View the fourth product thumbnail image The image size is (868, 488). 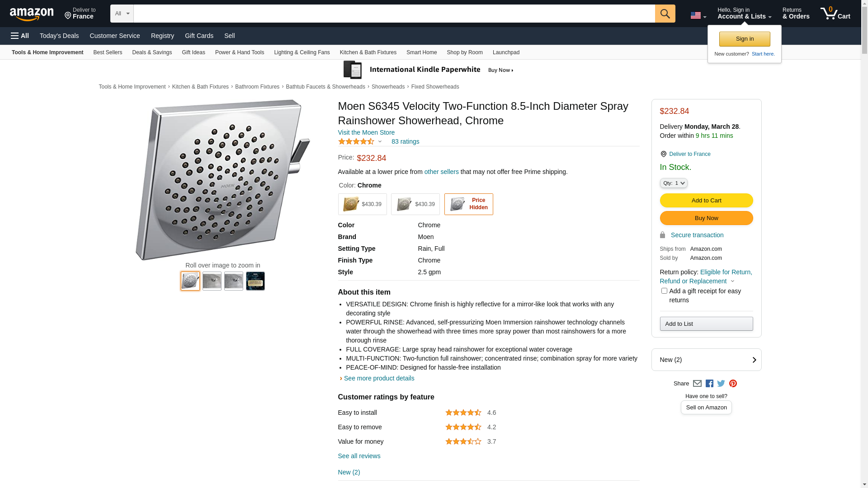tap(255, 281)
